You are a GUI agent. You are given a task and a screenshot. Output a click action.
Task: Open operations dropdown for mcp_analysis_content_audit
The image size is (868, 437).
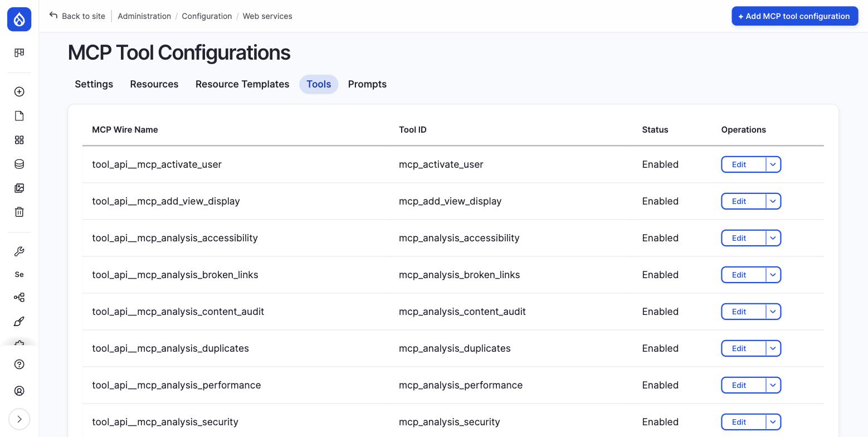773,312
